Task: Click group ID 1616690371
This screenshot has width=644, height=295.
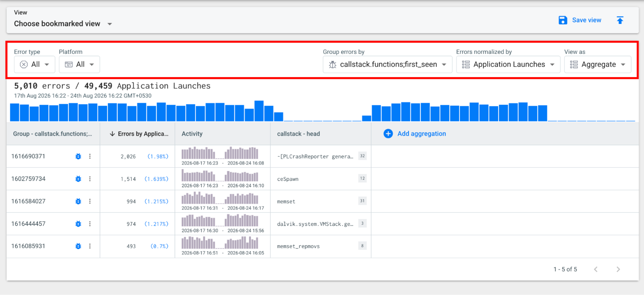Action: pos(28,156)
